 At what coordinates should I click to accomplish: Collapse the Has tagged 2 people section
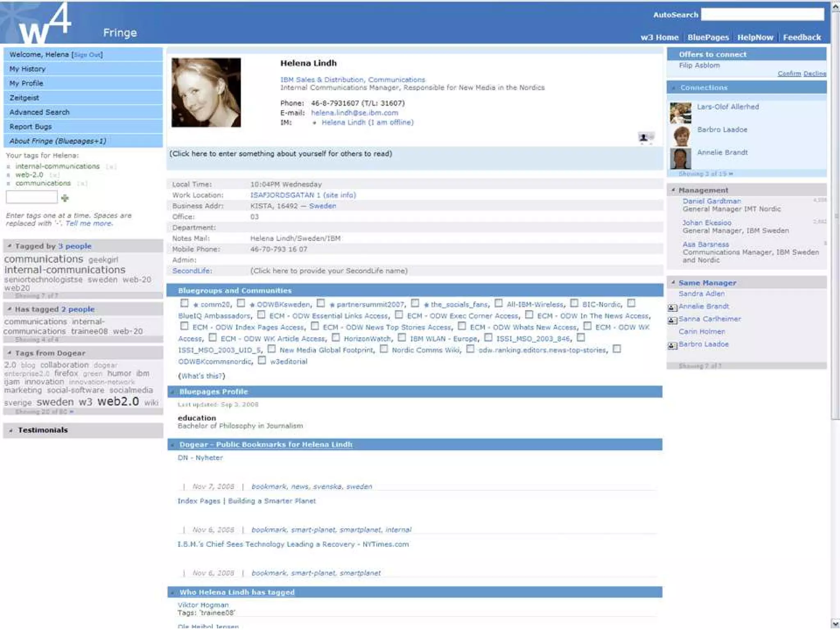9,309
